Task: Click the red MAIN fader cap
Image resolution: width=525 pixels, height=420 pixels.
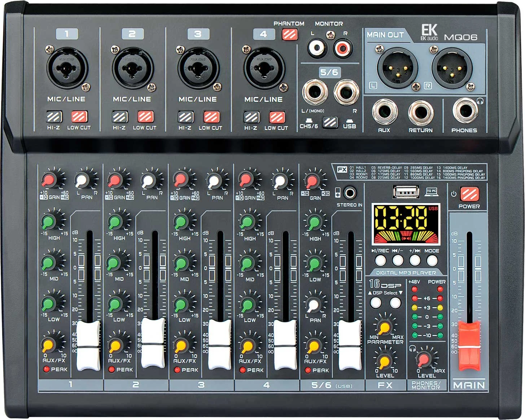Action: 469,346
